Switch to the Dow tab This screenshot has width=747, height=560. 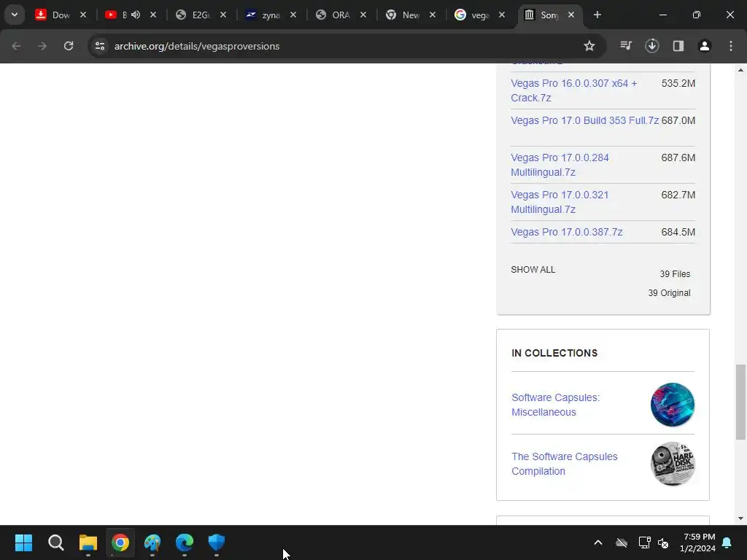[x=60, y=15]
